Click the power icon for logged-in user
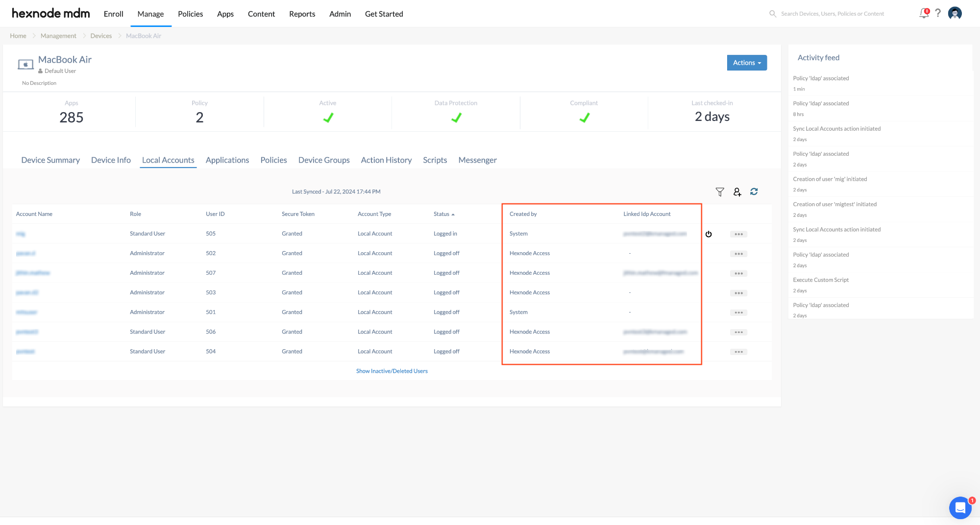Screen dimensions: 980x525 point(709,234)
